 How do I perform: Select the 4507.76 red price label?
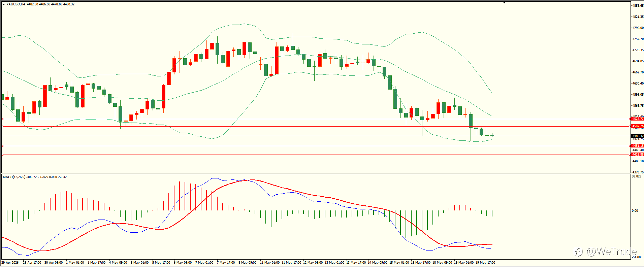638,126
